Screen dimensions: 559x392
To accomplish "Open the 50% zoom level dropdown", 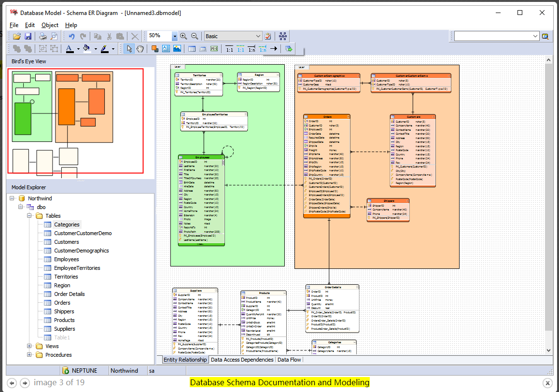I will point(175,36).
